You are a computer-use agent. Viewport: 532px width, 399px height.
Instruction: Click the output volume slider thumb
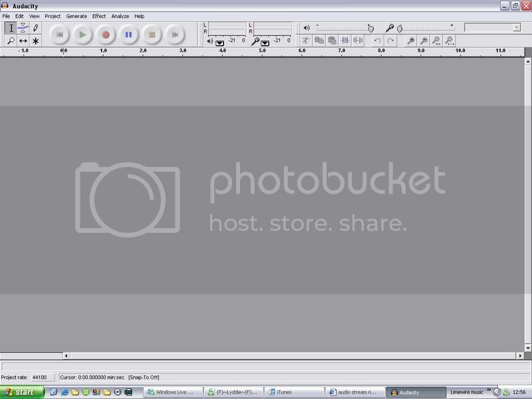pos(370,29)
